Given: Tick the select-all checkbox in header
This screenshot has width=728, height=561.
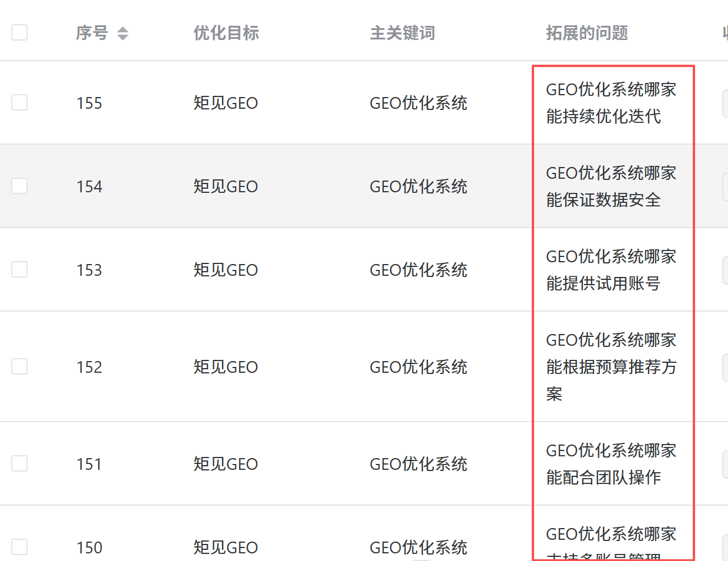Looking at the screenshot, I should tap(19, 32).
